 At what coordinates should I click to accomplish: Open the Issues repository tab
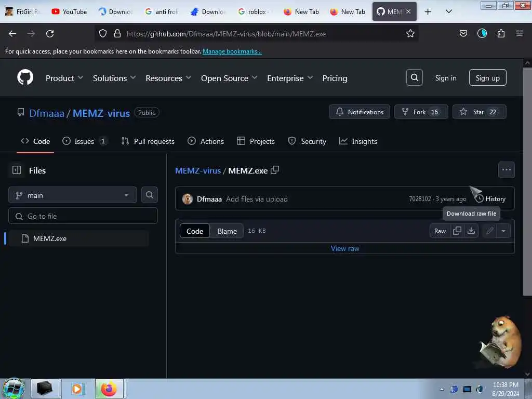coord(85,141)
